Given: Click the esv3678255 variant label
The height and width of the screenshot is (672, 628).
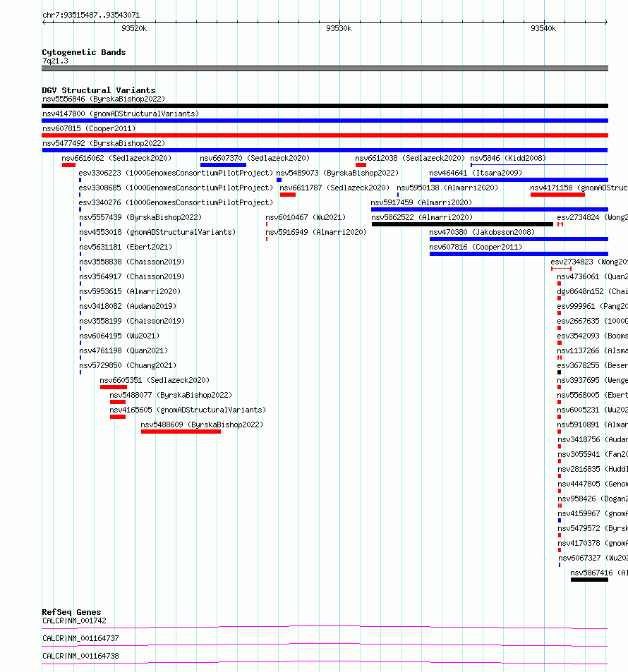Looking at the screenshot, I should pos(593,365).
